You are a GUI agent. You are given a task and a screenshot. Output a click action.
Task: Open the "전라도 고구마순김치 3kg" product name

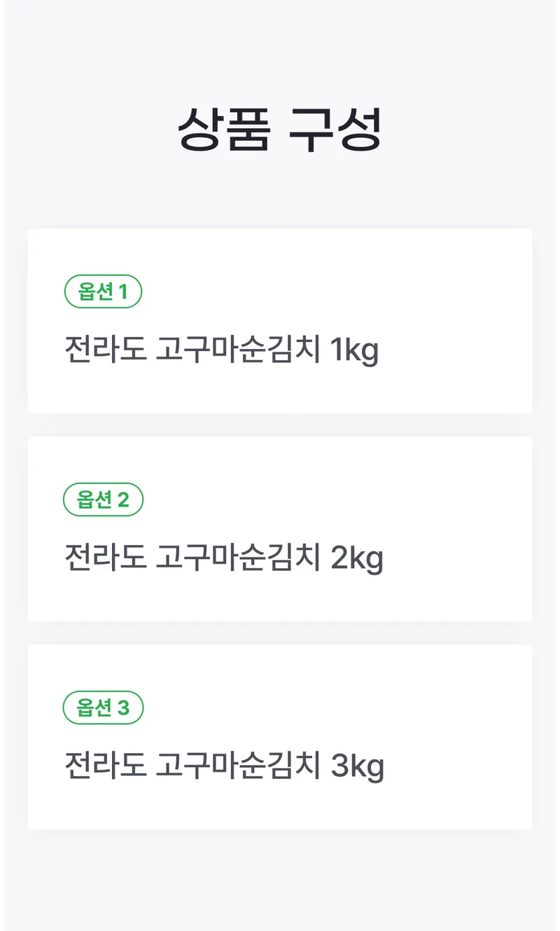(x=224, y=766)
